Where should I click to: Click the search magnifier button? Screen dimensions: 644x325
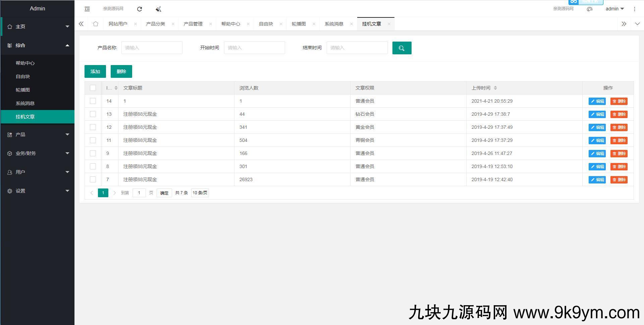(x=401, y=48)
